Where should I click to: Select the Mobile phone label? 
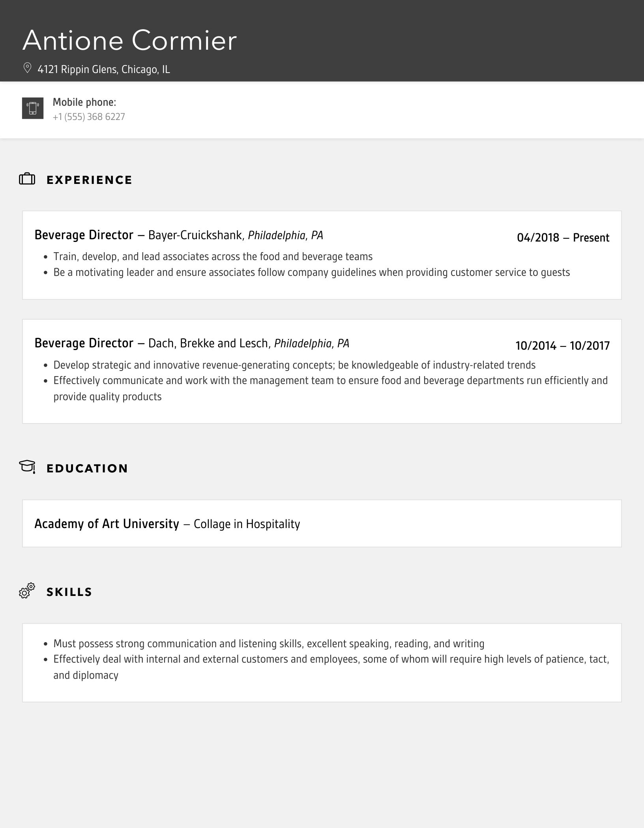[x=84, y=102]
